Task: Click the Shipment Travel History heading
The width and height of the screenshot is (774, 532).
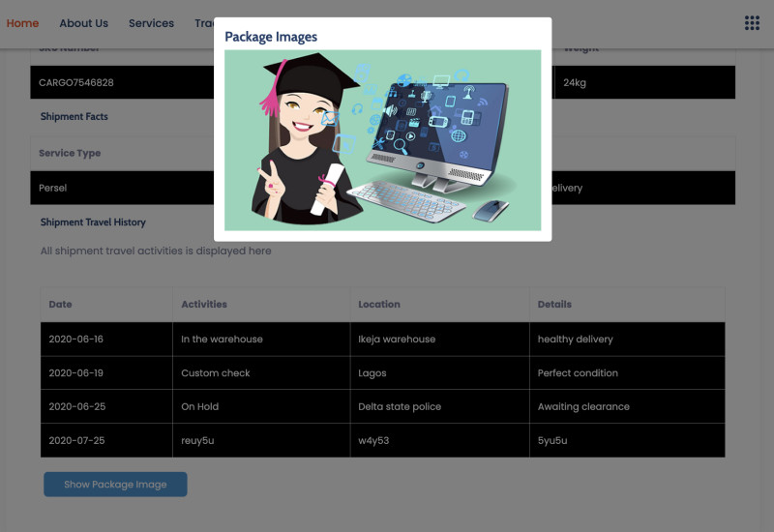Action: pyautogui.click(x=93, y=222)
